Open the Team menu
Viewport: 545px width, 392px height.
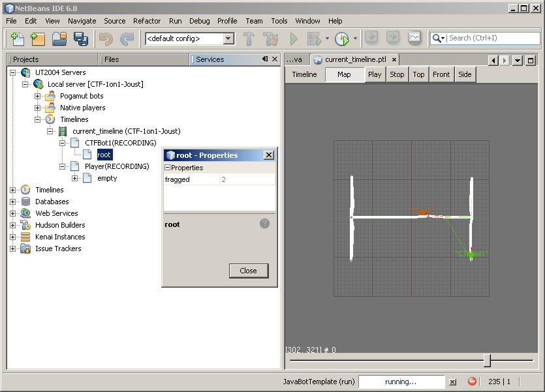(x=254, y=21)
